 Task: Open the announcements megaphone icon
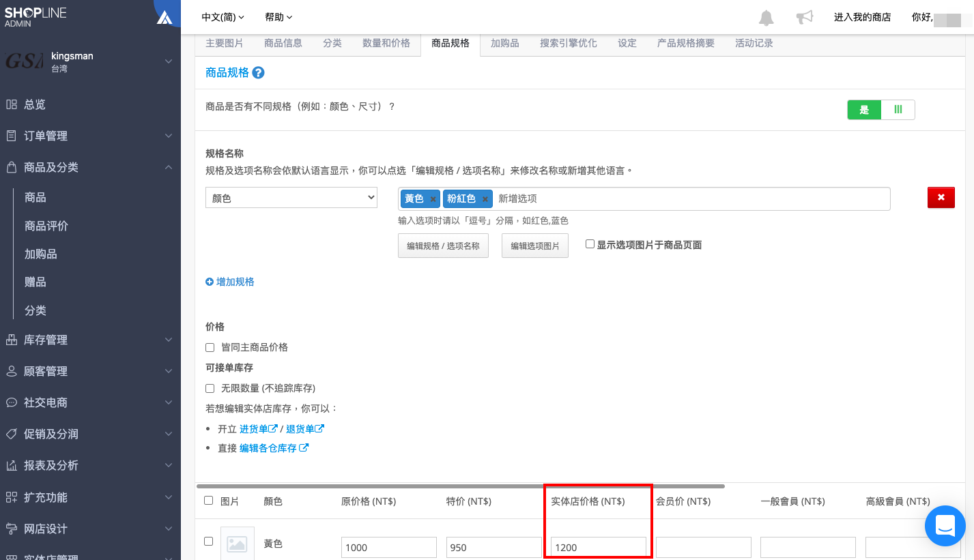805,17
